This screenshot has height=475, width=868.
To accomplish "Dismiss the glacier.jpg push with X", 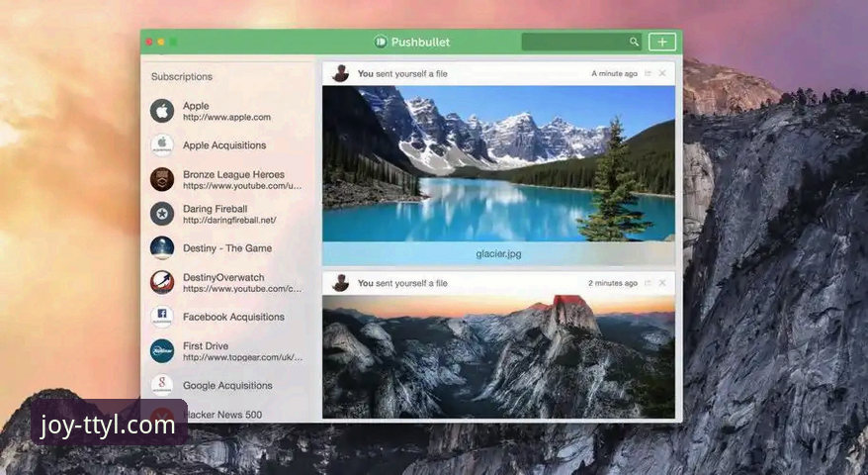I will 662,73.
